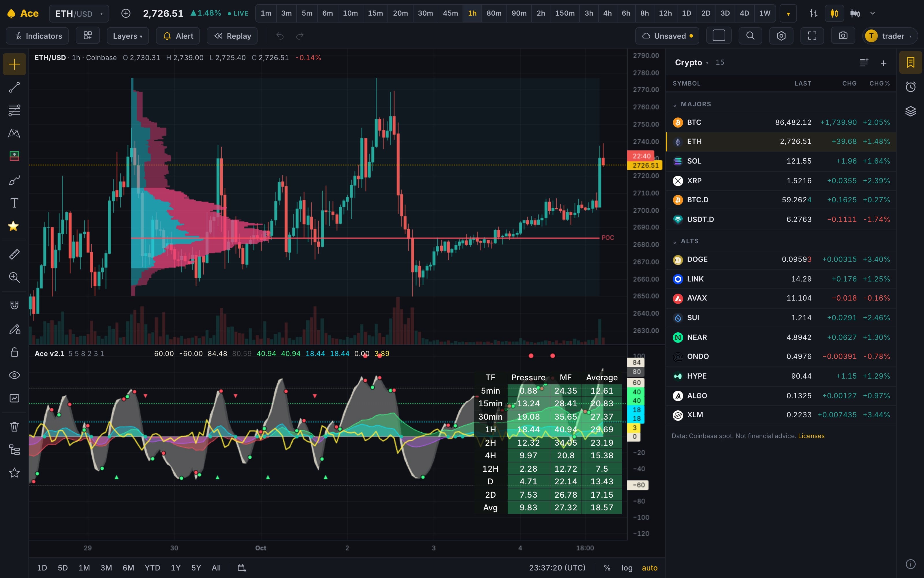Open the trader account dropdown
Image resolution: width=924 pixels, height=578 pixels.
(890, 36)
